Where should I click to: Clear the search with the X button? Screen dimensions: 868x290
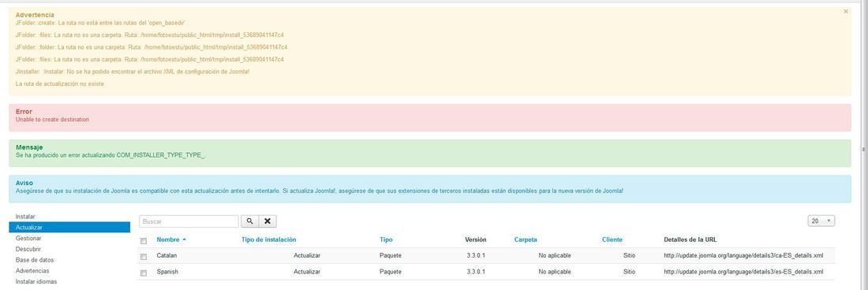coord(268,221)
